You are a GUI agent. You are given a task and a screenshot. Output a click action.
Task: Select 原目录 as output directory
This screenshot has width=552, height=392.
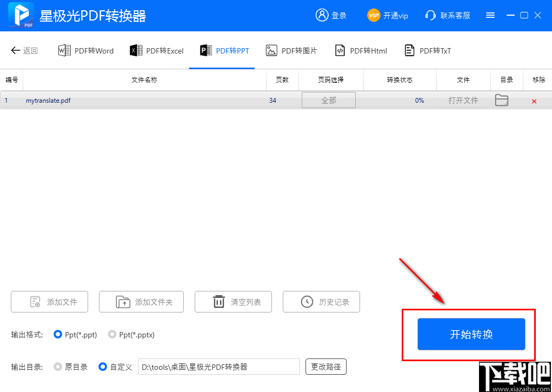coord(57,367)
